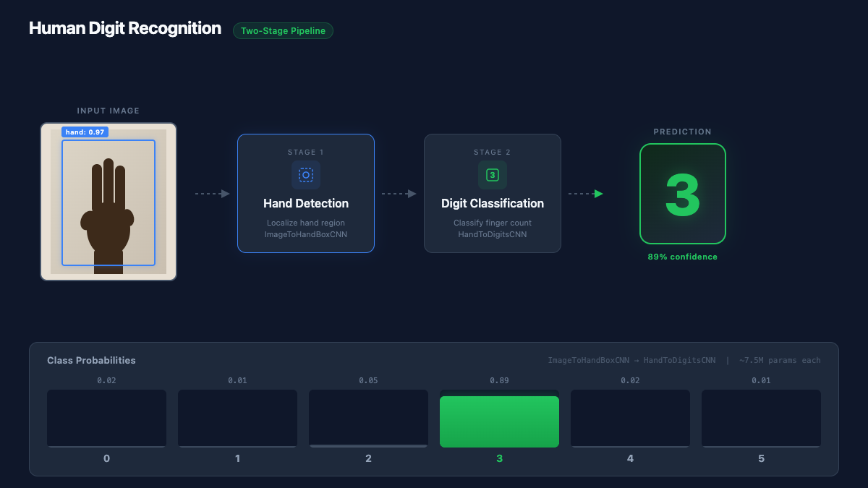Select the hand detection scan icon
Image resolution: width=868 pixels, height=488 pixels.
305,175
